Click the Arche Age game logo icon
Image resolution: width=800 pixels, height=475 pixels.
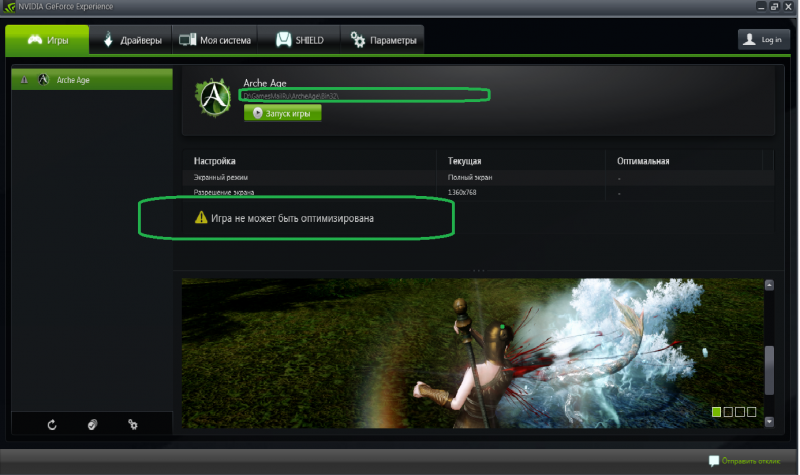pyautogui.click(x=213, y=97)
